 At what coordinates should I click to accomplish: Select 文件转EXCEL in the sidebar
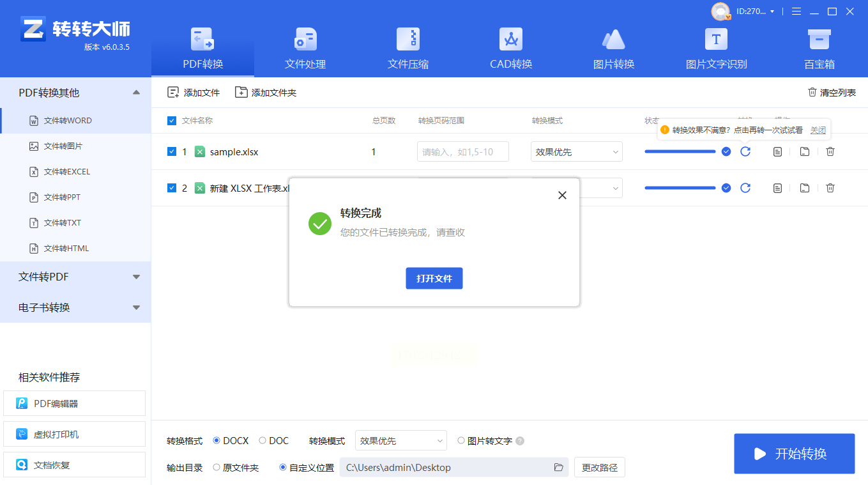click(x=66, y=171)
